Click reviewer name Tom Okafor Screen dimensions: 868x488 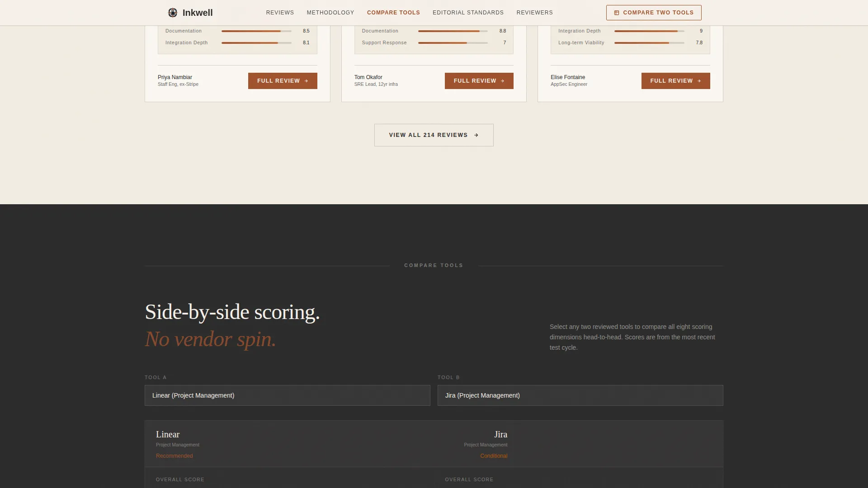click(x=368, y=77)
